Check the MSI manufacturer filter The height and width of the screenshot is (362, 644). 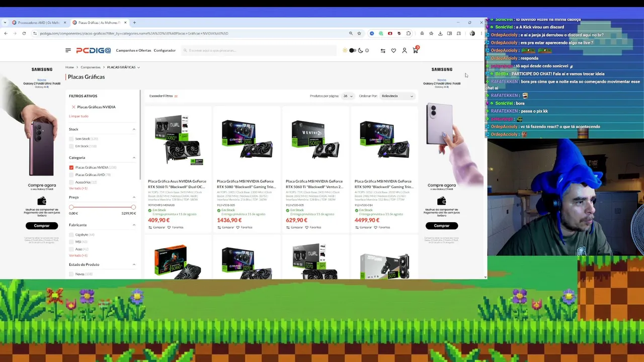[x=71, y=242]
